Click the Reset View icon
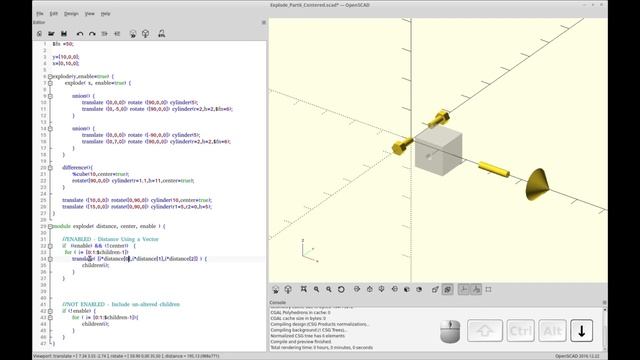Screen dimensions: 640x360 pos(341,289)
